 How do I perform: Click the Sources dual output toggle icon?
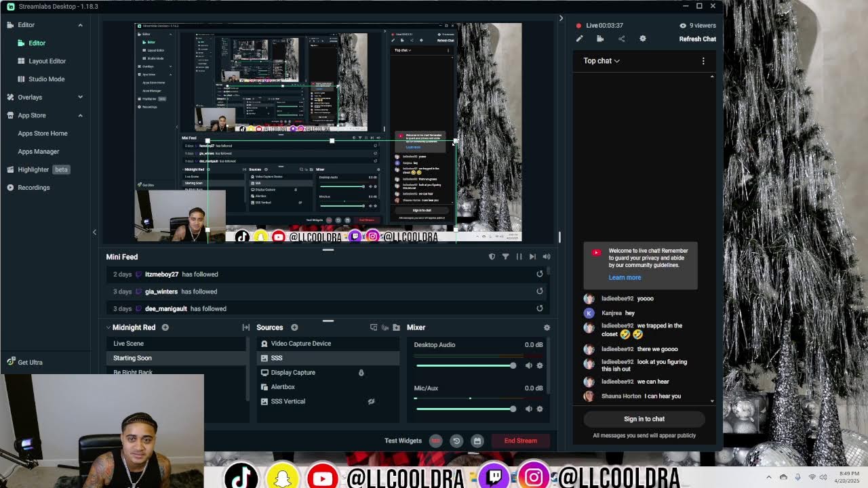point(374,327)
